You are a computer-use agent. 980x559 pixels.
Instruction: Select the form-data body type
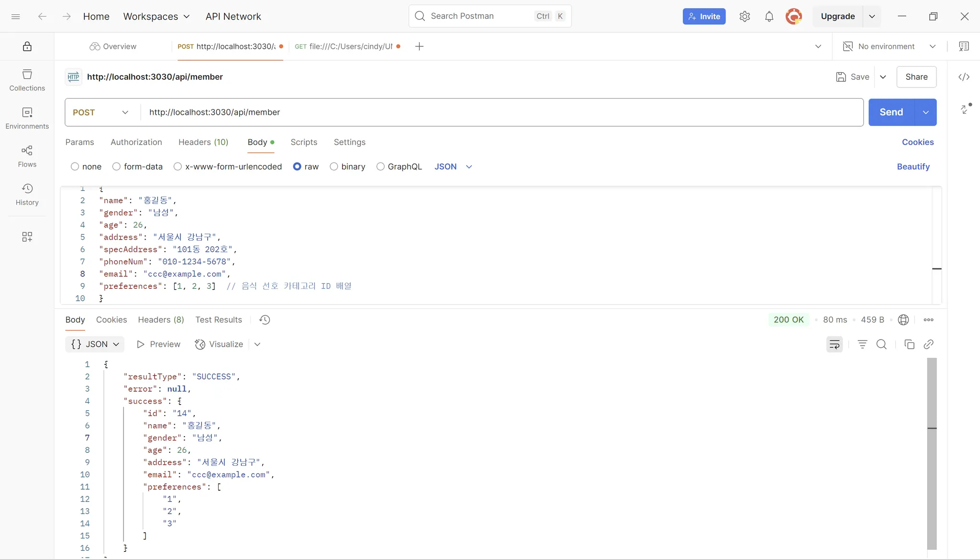tap(116, 166)
